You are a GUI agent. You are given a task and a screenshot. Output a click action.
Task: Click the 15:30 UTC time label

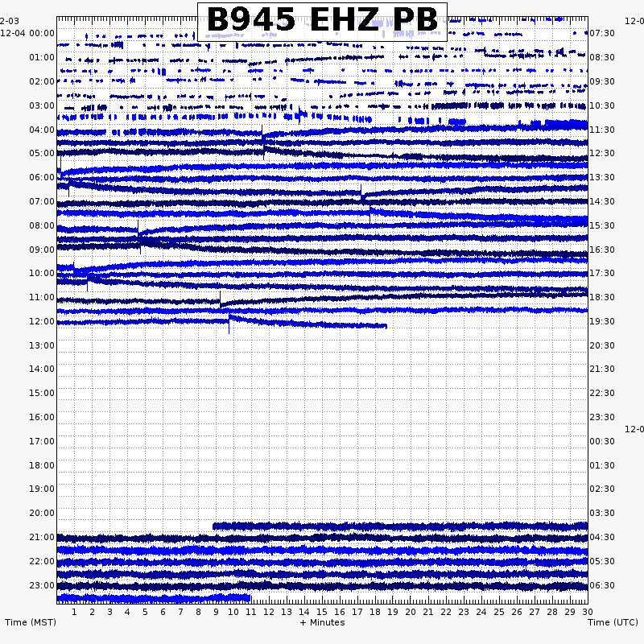pos(602,225)
